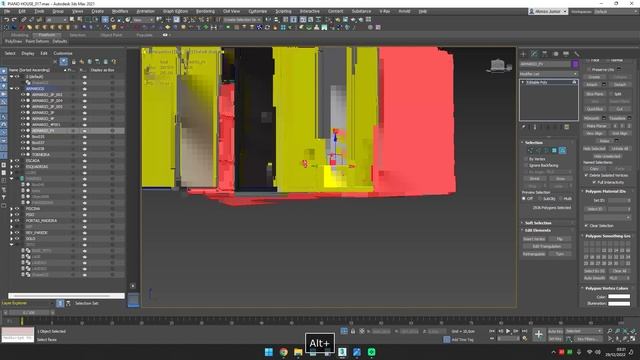Click the pin stack icon below the modifier stack
Viewport: 640px width, 360px height.
[x=524, y=127]
